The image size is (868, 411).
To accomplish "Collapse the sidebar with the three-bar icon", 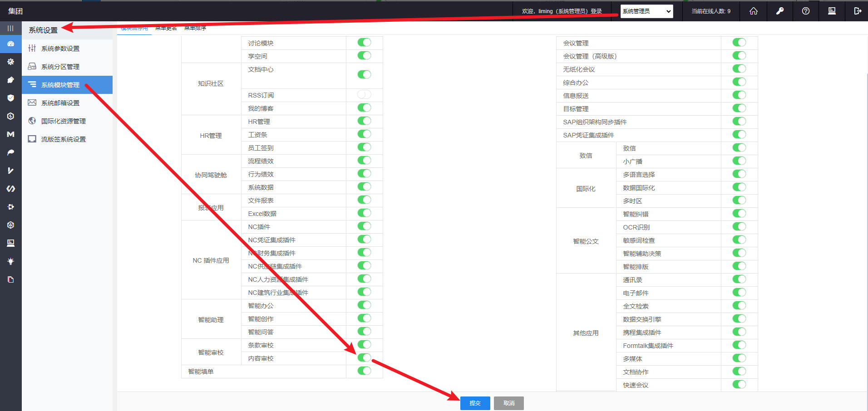I will pyautogui.click(x=10, y=28).
